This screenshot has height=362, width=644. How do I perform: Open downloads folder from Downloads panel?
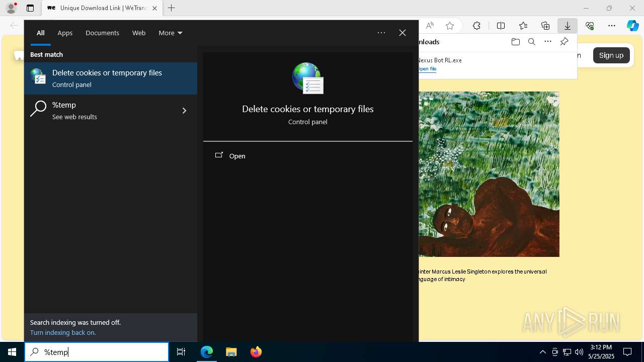click(x=516, y=42)
